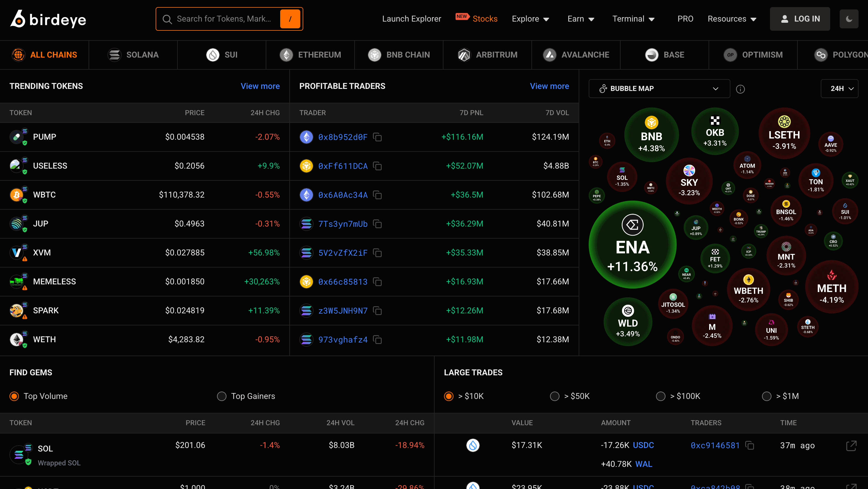Open external link for 37m ago trade
This screenshot has width=868, height=489.
(x=851, y=446)
